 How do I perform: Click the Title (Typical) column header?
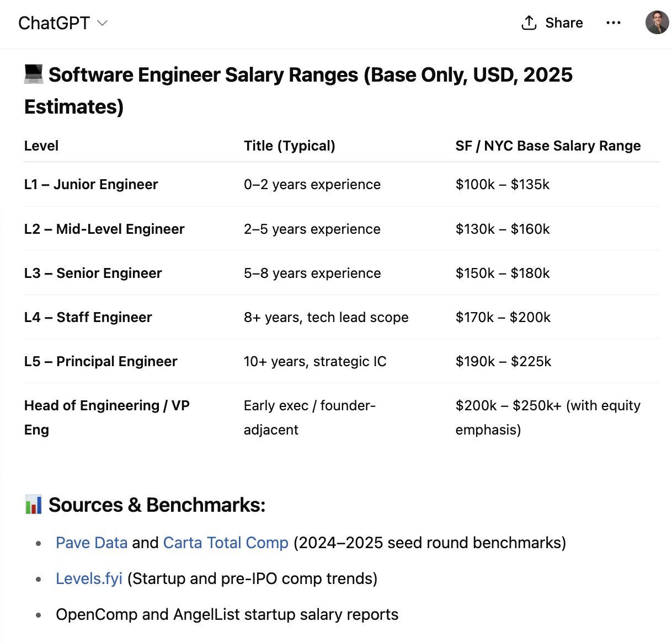289,146
